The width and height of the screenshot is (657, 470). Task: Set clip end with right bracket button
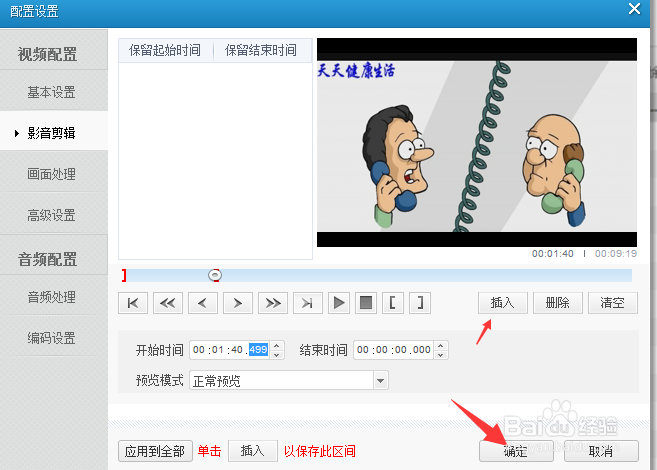[x=420, y=303]
